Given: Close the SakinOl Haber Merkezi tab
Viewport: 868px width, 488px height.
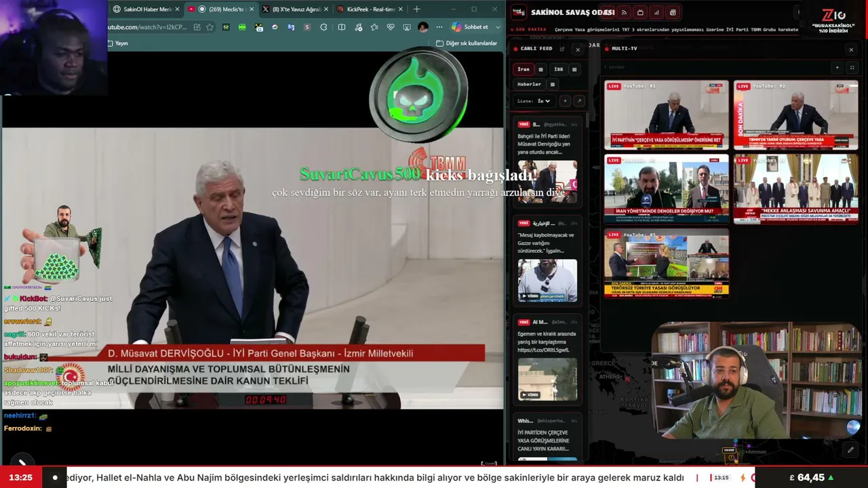Looking at the screenshot, I should 178,9.
